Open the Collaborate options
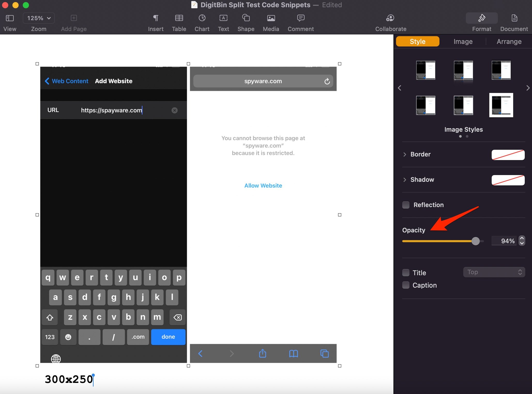Screen dimensions: 532x394 coord(390,18)
